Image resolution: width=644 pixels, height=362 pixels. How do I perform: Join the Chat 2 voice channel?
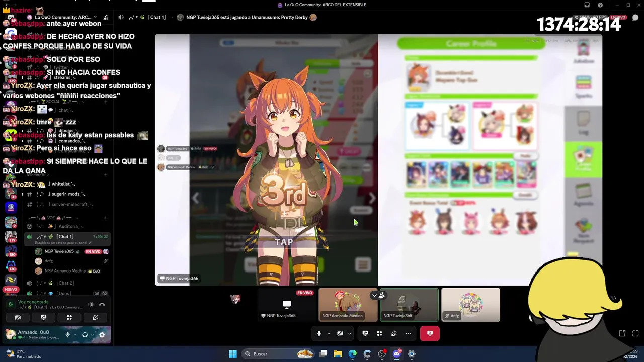(x=66, y=283)
